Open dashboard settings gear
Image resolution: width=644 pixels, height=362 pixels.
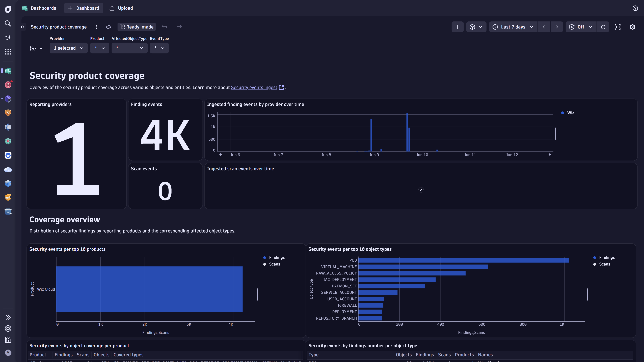coord(632,27)
